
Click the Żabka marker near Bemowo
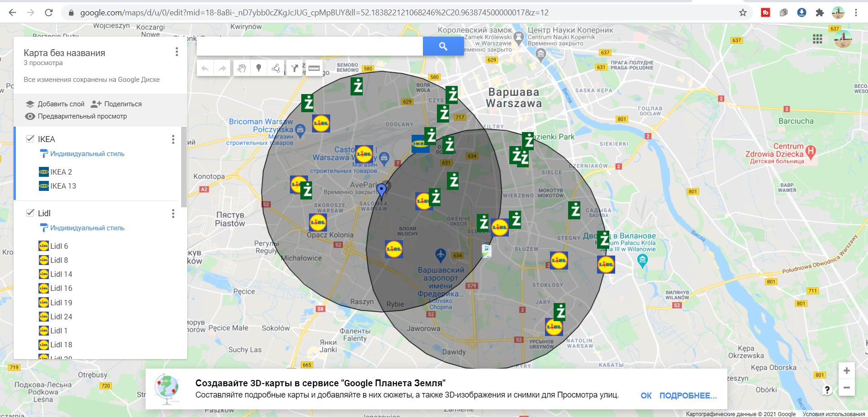[357, 85]
